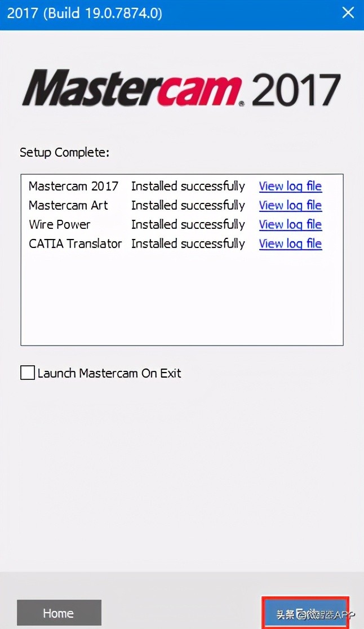Open the Mastercam 2017 log file link
Image resolution: width=364 pixels, height=629 pixels.
(x=290, y=186)
